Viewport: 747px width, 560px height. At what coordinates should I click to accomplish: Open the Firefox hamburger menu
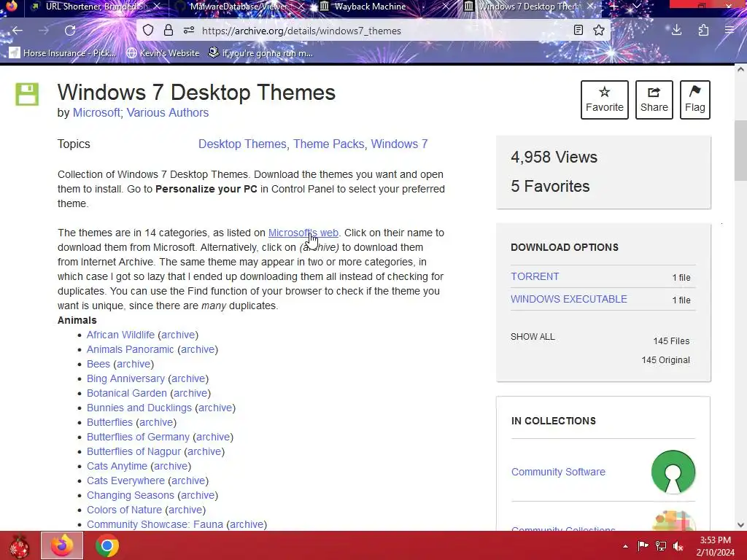pyautogui.click(x=729, y=31)
